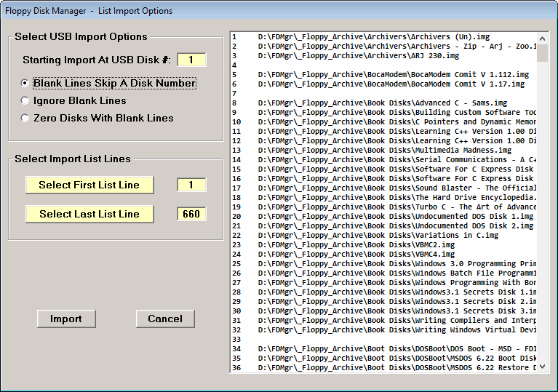The width and height of the screenshot is (558, 392).
Task: Select line 23 VBMC2.img
Action: (x=383, y=245)
